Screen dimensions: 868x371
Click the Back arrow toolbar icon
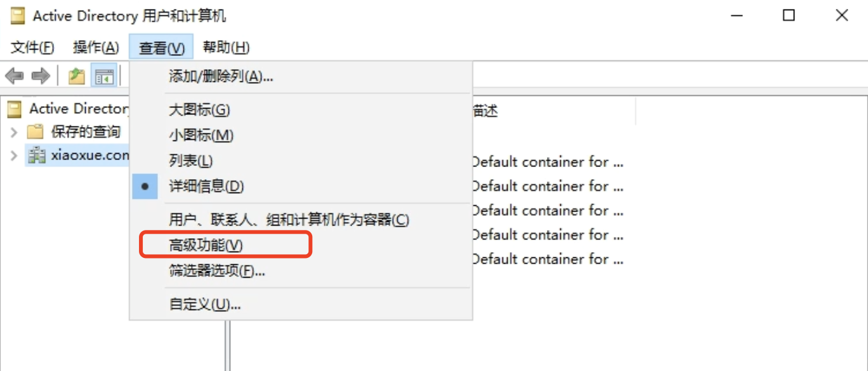point(14,77)
